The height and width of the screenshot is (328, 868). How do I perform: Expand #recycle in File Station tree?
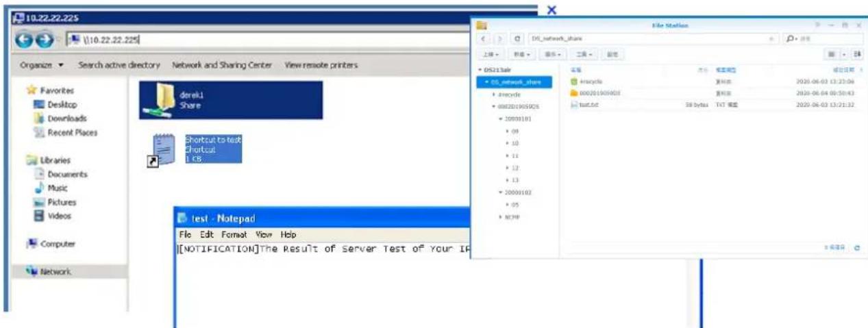pos(493,94)
